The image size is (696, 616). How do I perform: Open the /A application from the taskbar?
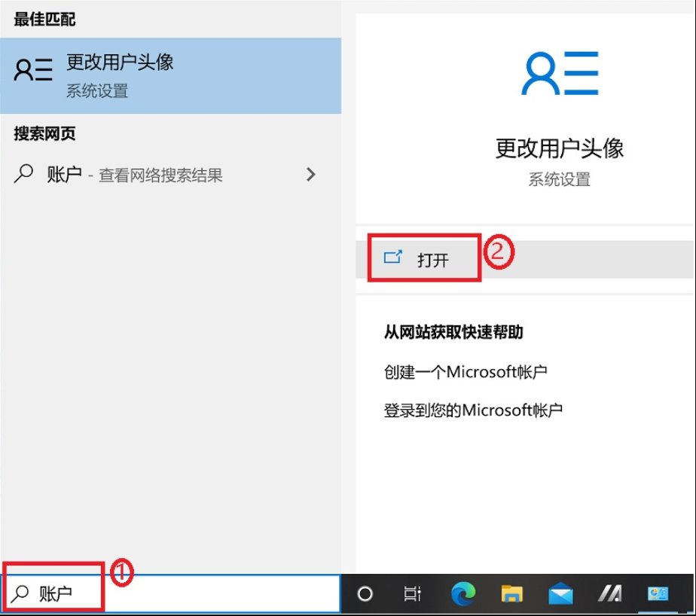click(611, 593)
